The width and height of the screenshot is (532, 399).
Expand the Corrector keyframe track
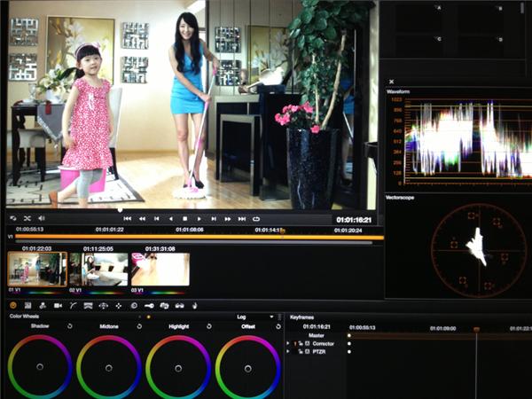tap(287, 343)
